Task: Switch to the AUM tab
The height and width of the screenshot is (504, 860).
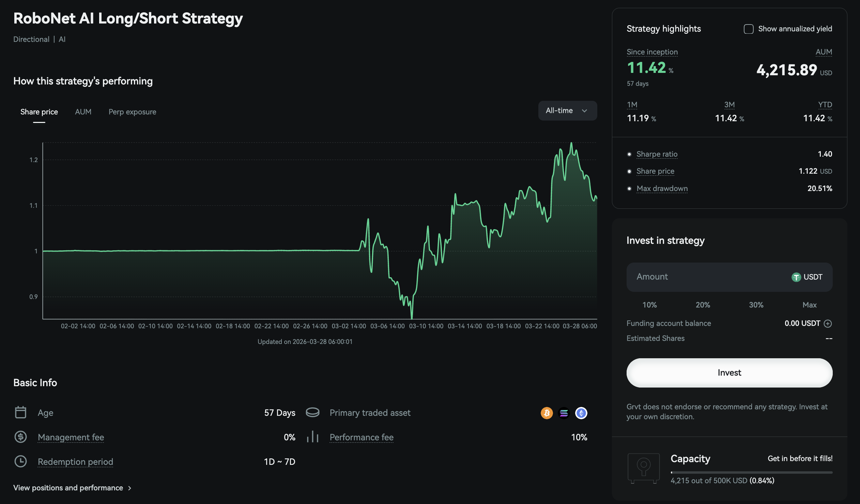Action: (x=83, y=112)
